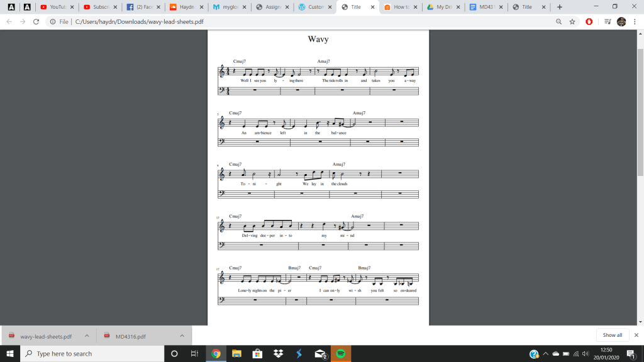Reload the PDF page in Chrome
644x362 pixels.
tap(36, 21)
